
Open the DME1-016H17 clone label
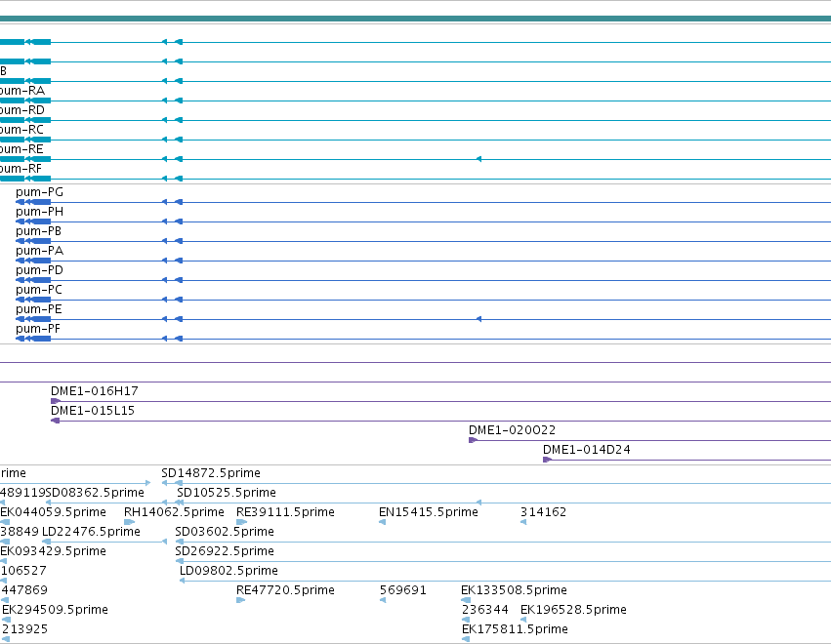[95, 391]
